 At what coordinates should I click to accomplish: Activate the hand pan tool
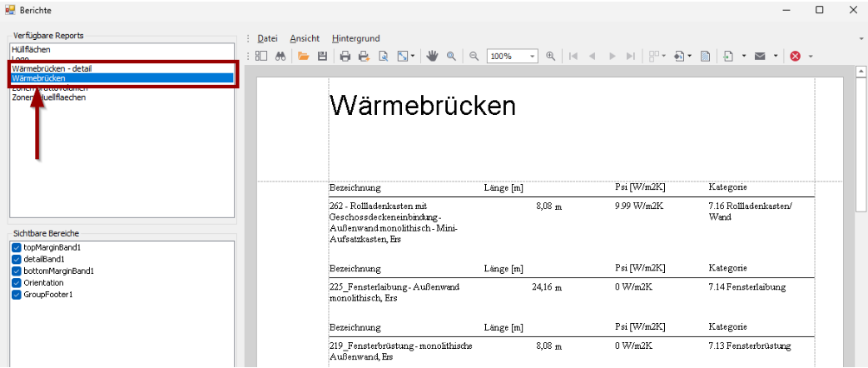tap(433, 56)
